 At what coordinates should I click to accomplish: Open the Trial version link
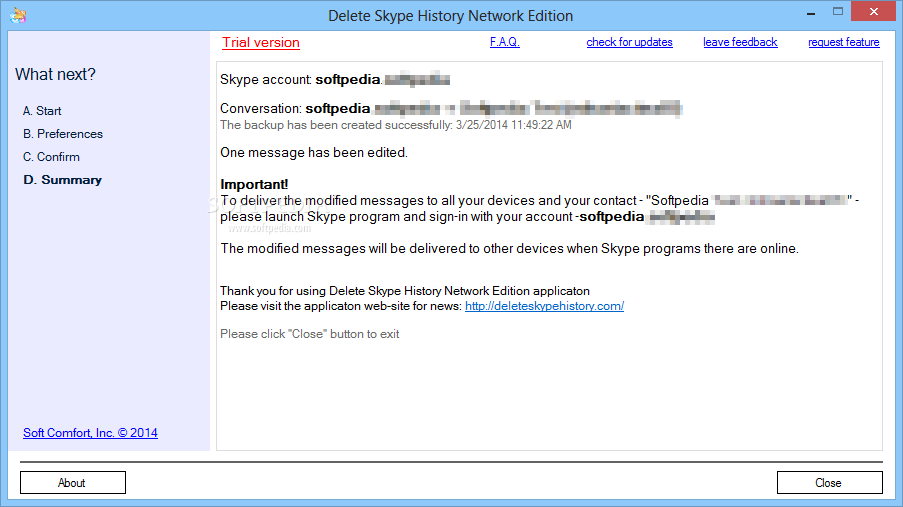(261, 43)
